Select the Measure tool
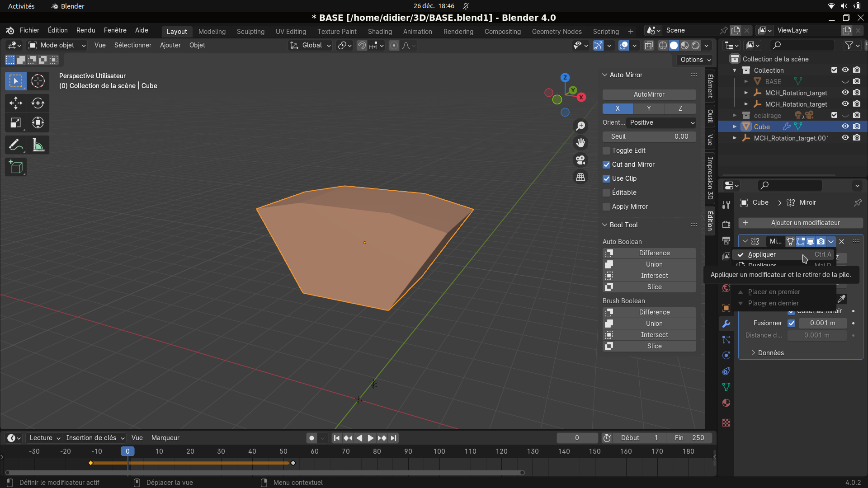Image resolution: width=868 pixels, height=488 pixels. click(38, 145)
